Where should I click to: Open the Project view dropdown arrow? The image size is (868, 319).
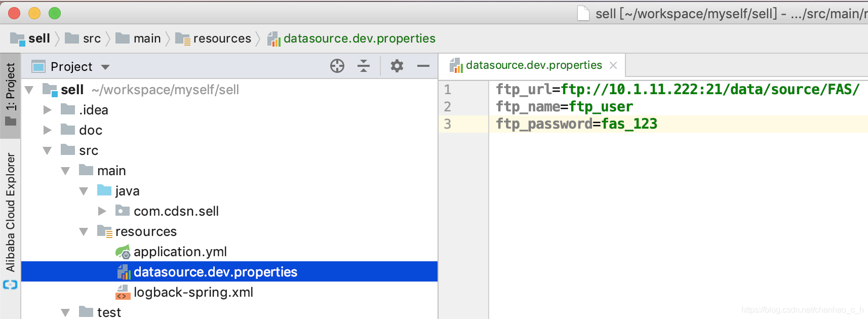105,67
